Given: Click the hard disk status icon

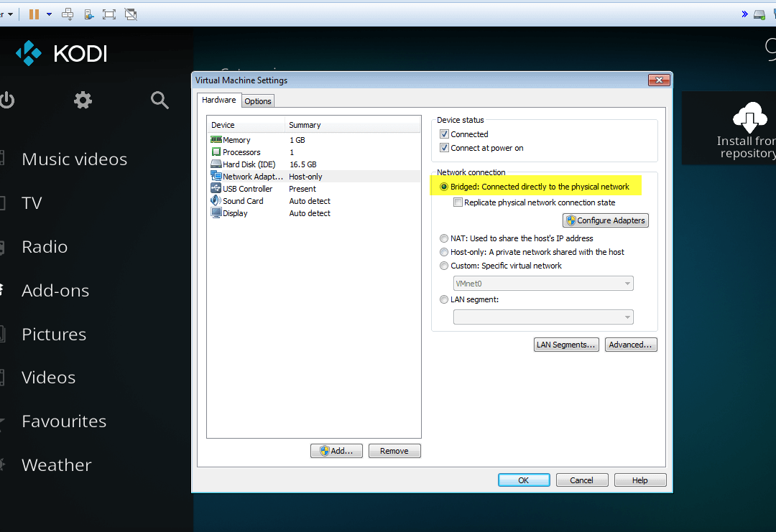Looking at the screenshot, I should [x=759, y=14].
